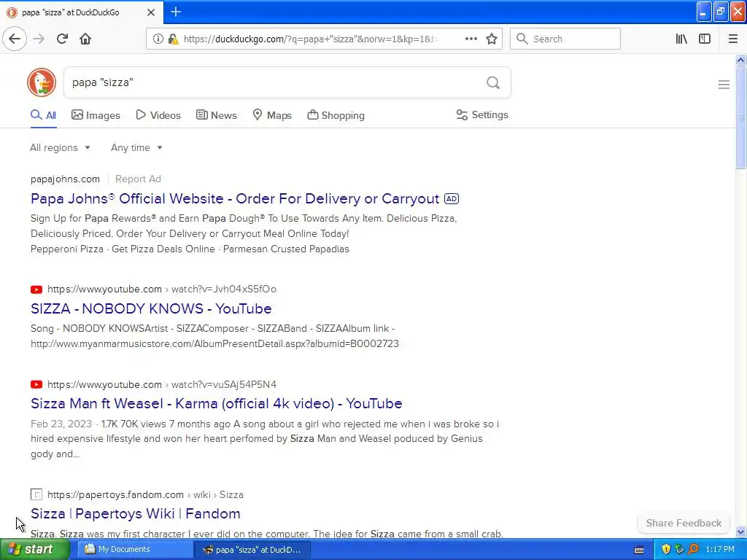Click the vertical scrollbar thumb
Viewport: 747px width, 560px height.
coord(740,117)
